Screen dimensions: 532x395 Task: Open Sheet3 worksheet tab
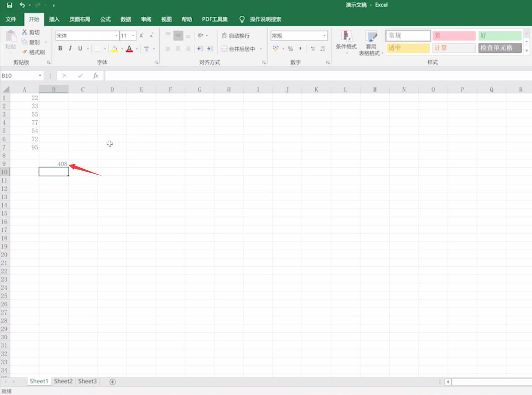coord(88,381)
